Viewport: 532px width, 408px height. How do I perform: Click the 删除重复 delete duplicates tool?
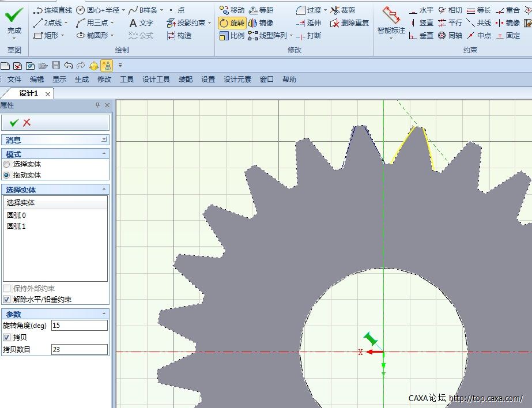[349, 23]
